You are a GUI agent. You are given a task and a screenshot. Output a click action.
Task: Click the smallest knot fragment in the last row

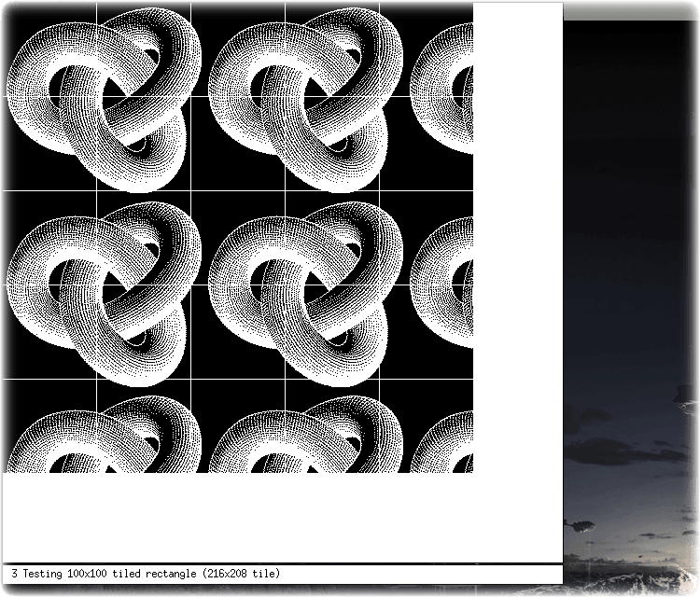[441, 442]
